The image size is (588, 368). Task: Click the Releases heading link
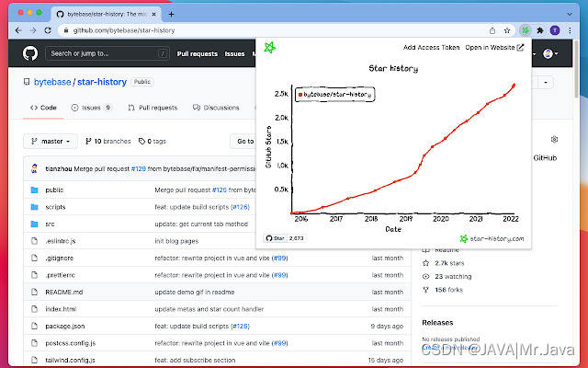(x=437, y=323)
